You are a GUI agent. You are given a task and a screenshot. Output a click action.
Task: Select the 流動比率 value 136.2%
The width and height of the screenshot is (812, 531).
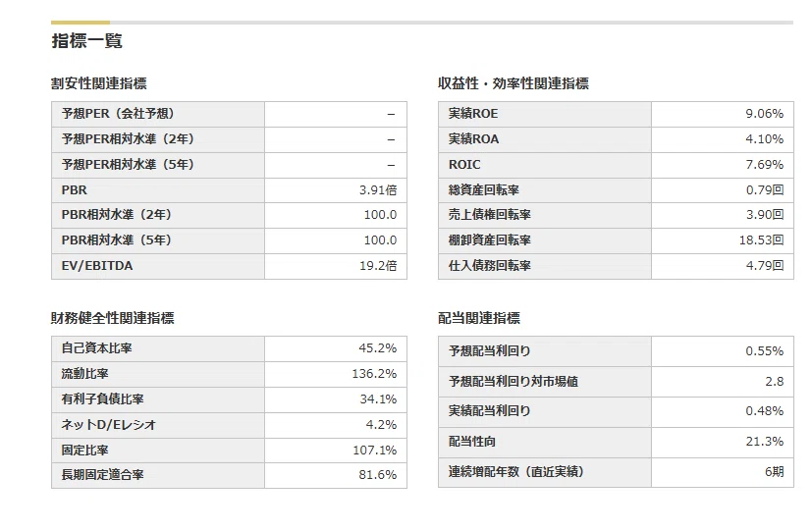(374, 374)
